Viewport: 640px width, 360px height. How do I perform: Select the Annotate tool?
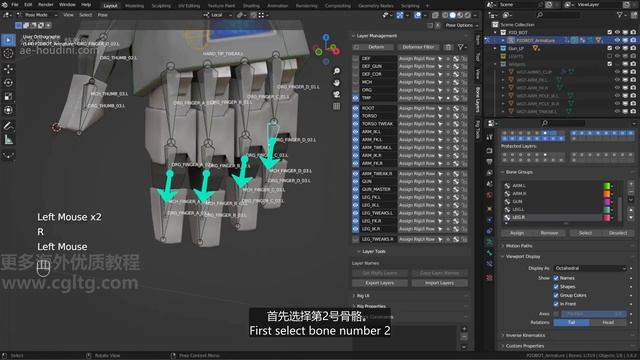tap(8, 126)
